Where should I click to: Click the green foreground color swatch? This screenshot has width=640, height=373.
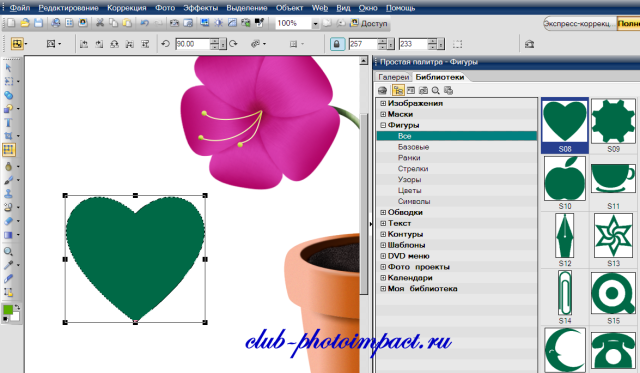pos(8,310)
